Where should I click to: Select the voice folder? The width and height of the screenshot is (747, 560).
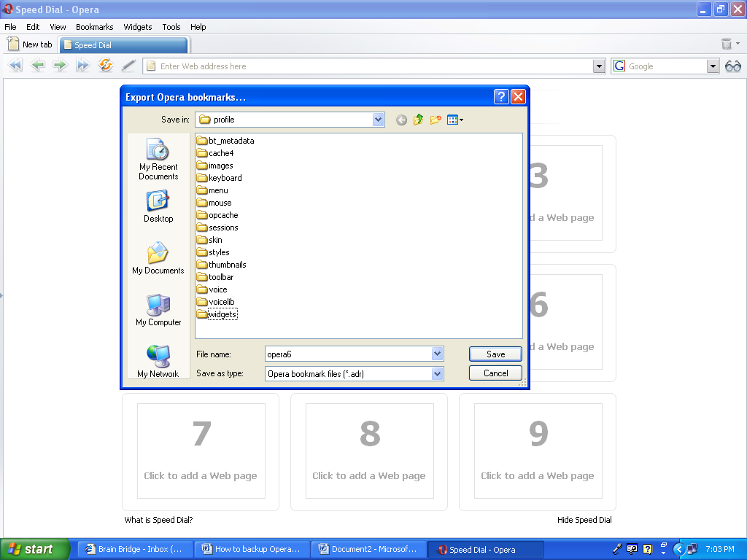212,289
